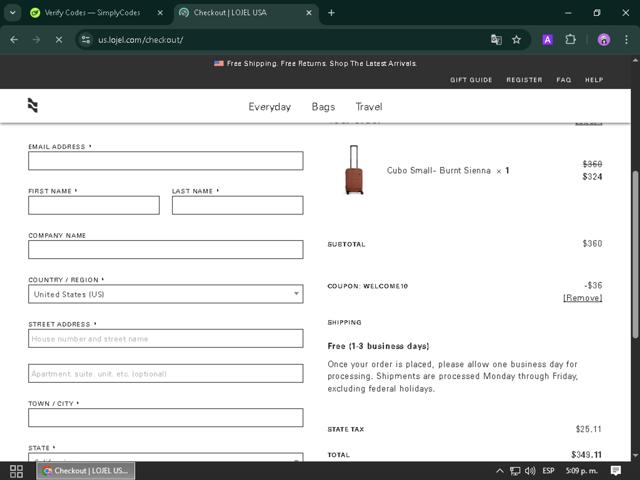Click the Free (1-3 business days) shipping text
Image resolution: width=640 pixels, height=480 pixels.
click(x=378, y=346)
